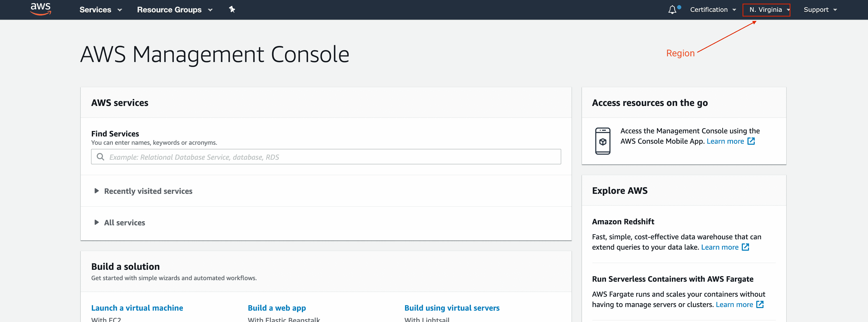Click Run Serverless Containers with AWS Fargate heading
Image resolution: width=868 pixels, height=322 pixels.
pos(672,279)
